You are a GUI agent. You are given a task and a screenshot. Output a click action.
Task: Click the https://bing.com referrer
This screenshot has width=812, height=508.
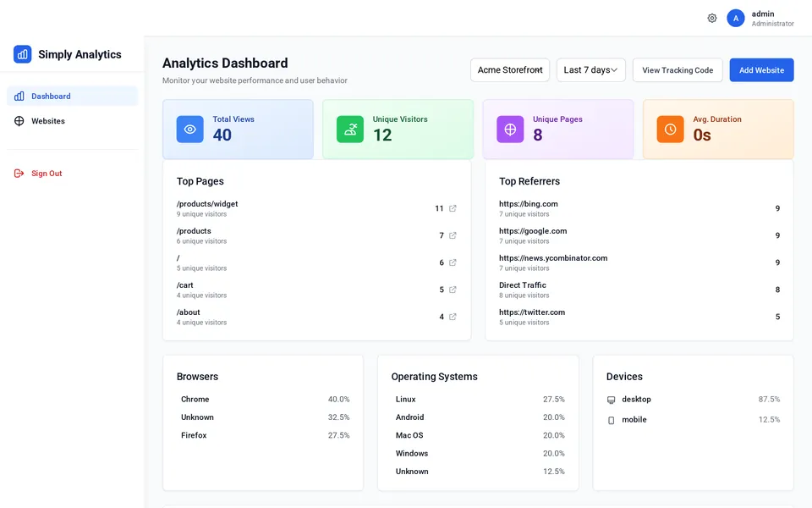pyautogui.click(x=528, y=204)
